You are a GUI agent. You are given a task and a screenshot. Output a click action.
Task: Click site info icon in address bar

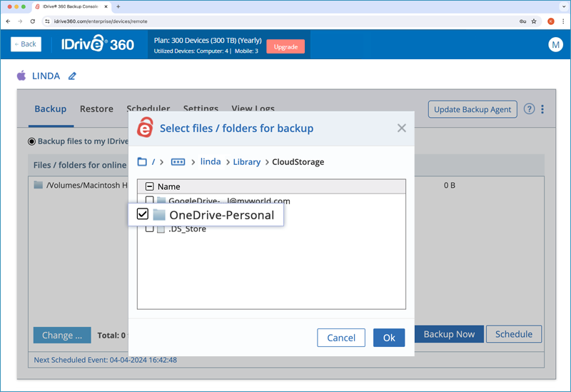[47, 21]
